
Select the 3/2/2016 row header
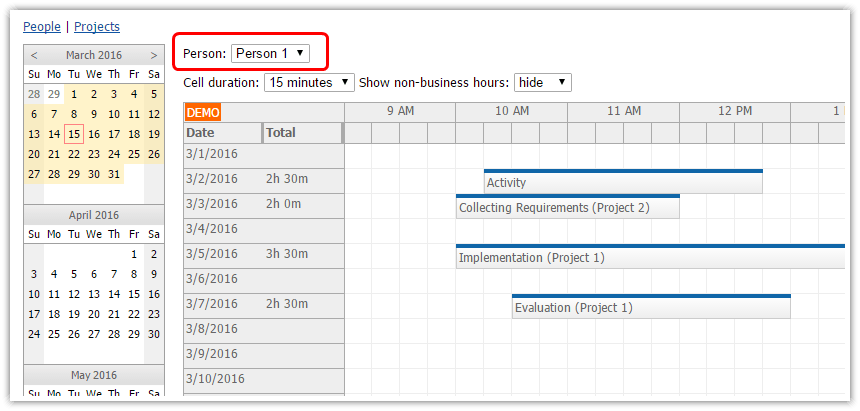tap(264, 181)
